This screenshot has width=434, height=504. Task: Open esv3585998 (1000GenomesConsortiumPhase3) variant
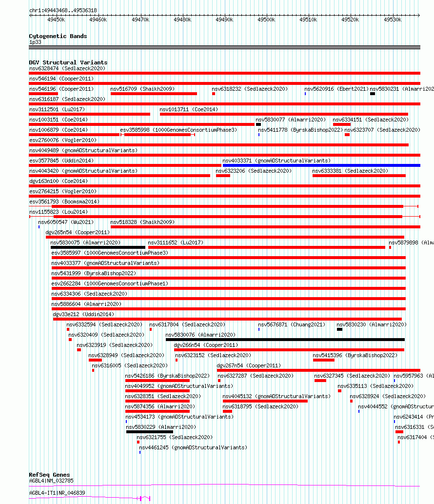tap(158, 135)
